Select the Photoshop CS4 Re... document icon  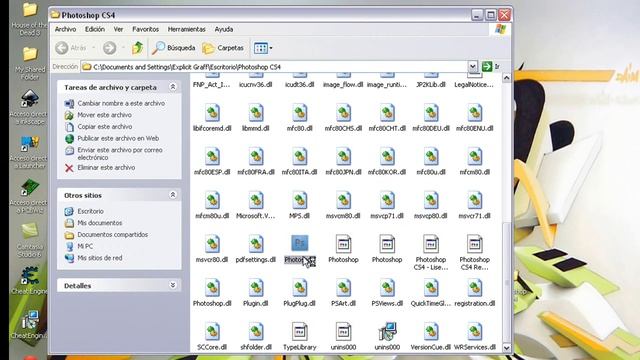(475, 244)
